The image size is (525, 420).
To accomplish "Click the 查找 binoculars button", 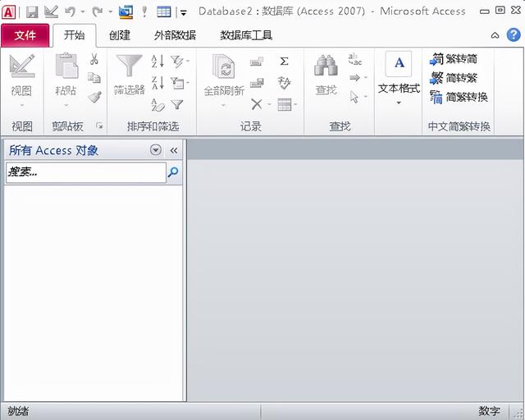I will tap(326, 75).
